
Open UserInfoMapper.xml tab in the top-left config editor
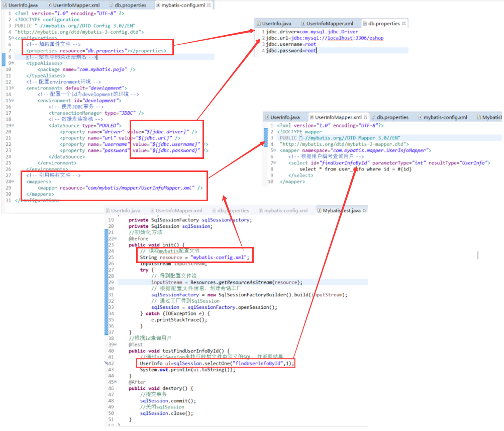[73, 5]
